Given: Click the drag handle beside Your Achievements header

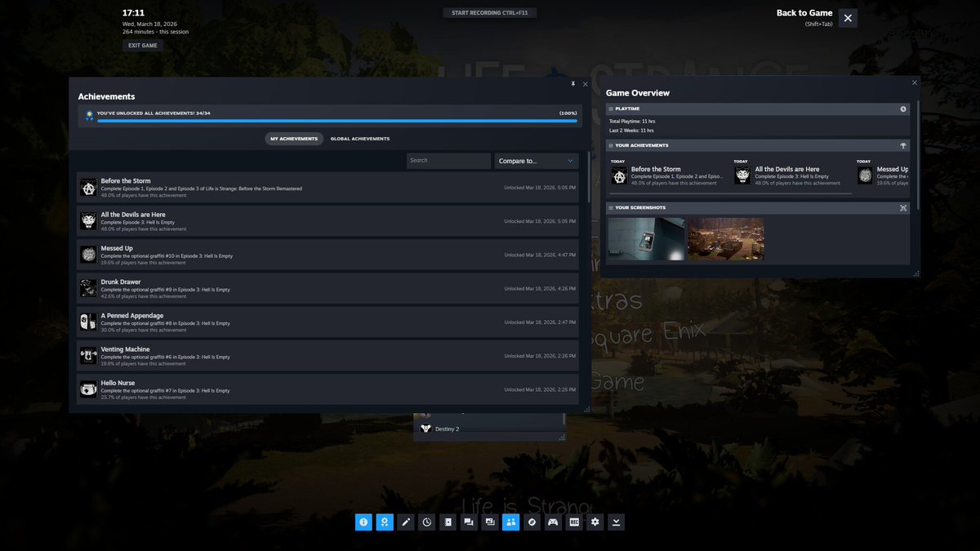Looking at the screenshot, I should (x=611, y=145).
